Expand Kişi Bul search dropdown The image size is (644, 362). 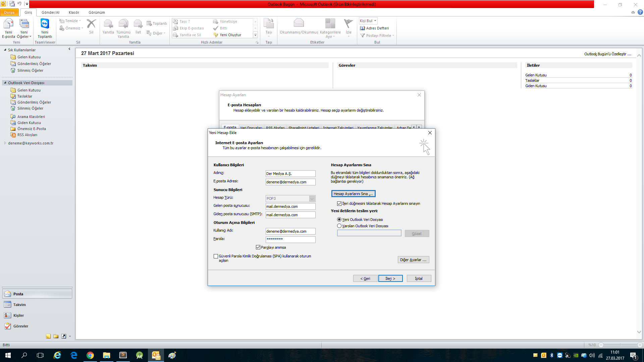(375, 21)
